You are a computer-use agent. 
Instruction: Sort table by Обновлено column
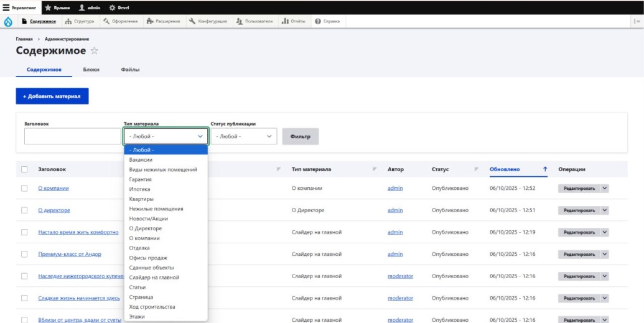tap(518, 169)
